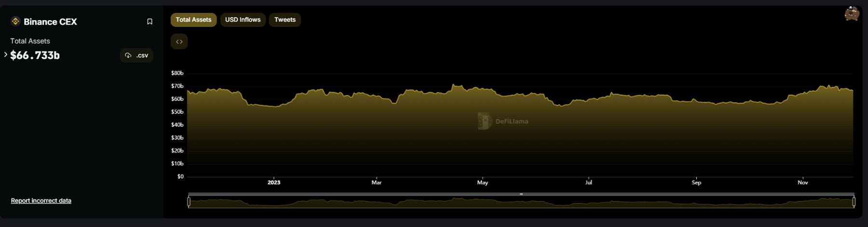Download the .csv data file

point(136,55)
